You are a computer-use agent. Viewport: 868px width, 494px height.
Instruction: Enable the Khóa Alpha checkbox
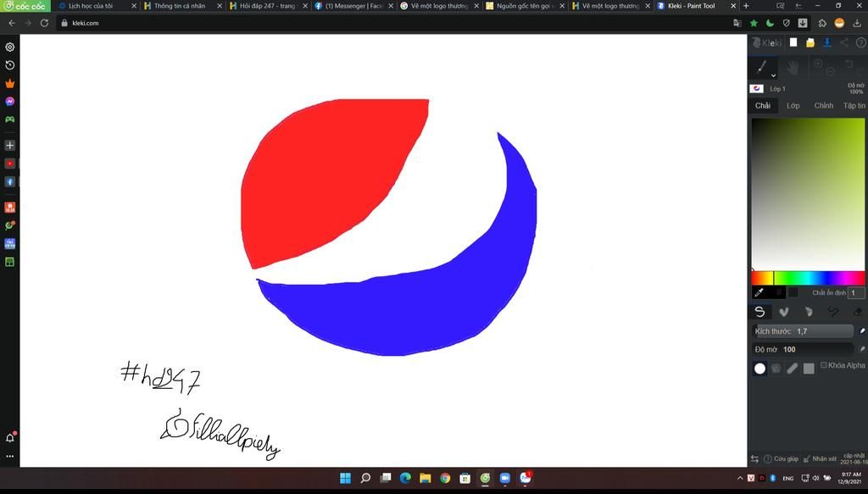(x=824, y=365)
